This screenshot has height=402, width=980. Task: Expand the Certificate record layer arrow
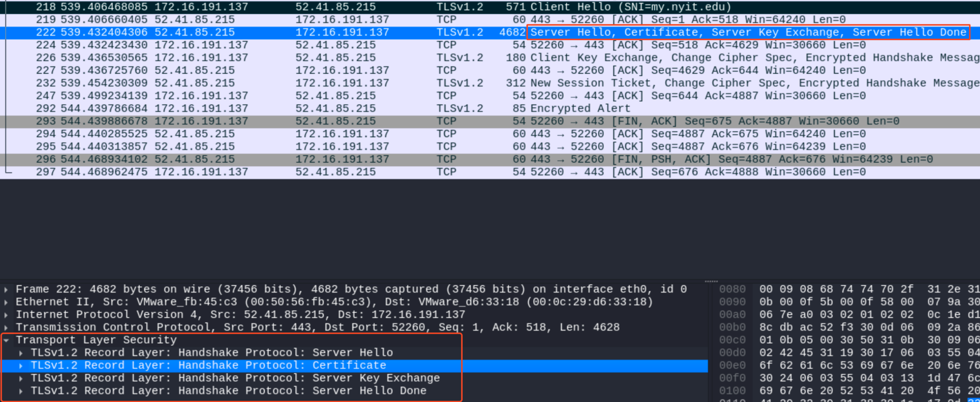pyautogui.click(x=21, y=366)
